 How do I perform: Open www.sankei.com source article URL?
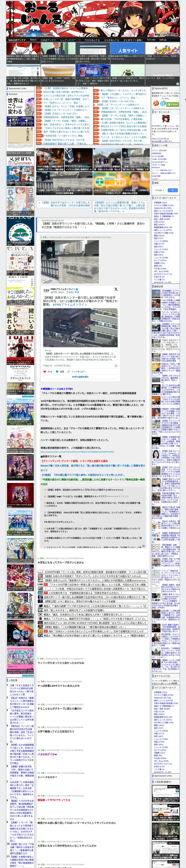coord(77,452)
